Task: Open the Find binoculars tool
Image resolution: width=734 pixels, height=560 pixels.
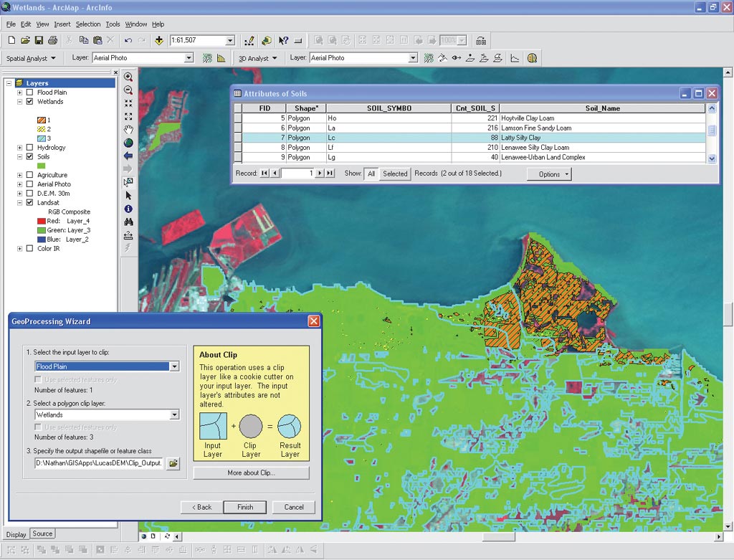Action: (x=128, y=222)
